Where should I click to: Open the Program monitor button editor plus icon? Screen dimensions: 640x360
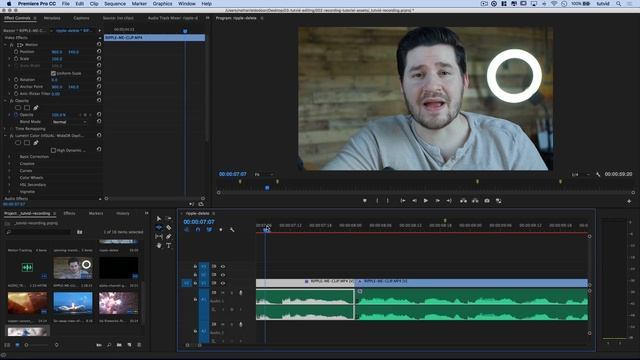(629, 201)
